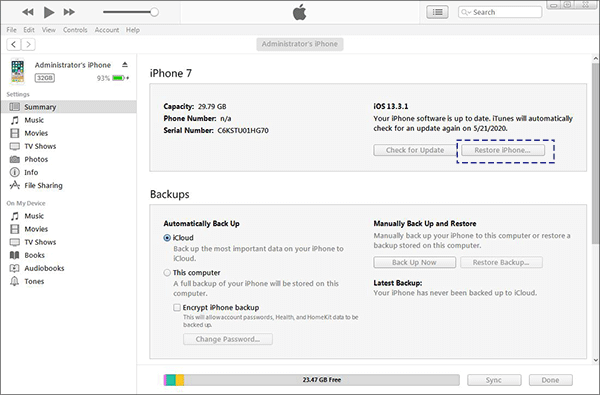This screenshot has height=395, width=600.
Task: Click the Sync button
Action: tap(494, 380)
